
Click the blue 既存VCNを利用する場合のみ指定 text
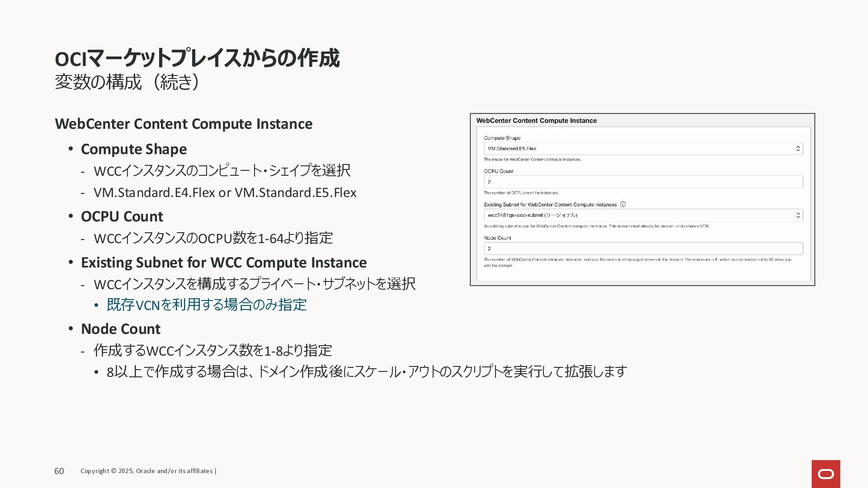click(206, 305)
